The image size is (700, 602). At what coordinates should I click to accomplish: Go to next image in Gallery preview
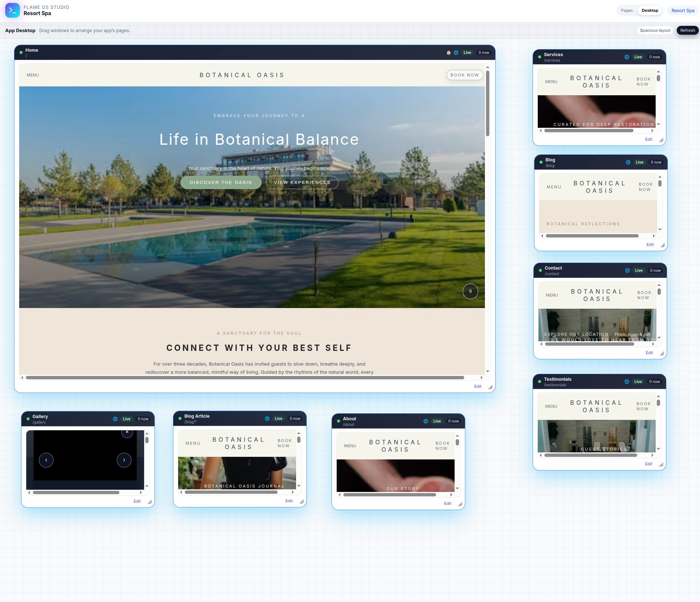pos(124,460)
